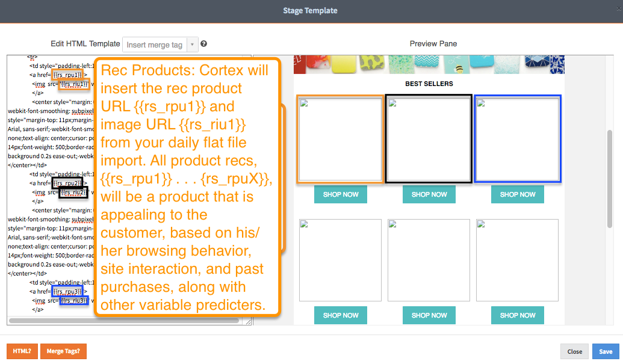Click the {{rs_rpu1}} merge tag in code
The height and width of the screenshot is (364, 623).
[67, 75]
